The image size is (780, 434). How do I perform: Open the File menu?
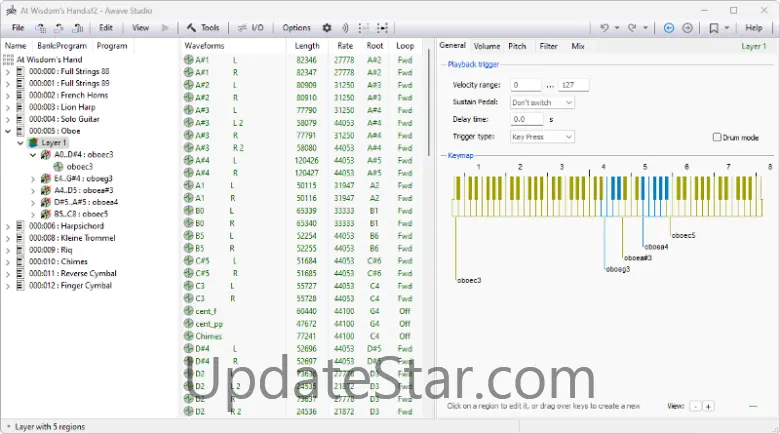pos(18,28)
